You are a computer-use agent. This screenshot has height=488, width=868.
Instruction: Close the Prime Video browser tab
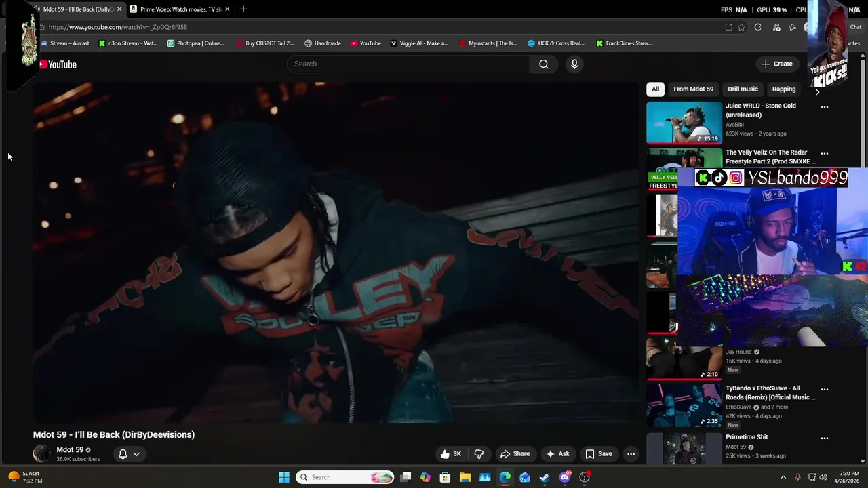tap(227, 9)
